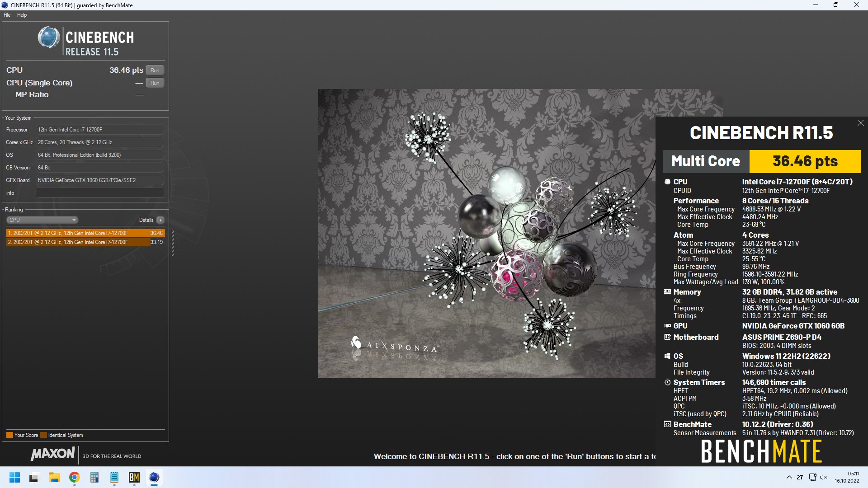This screenshot has height=488, width=868.
Task: Open Calculator from the taskbar
Action: coord(94,477)
